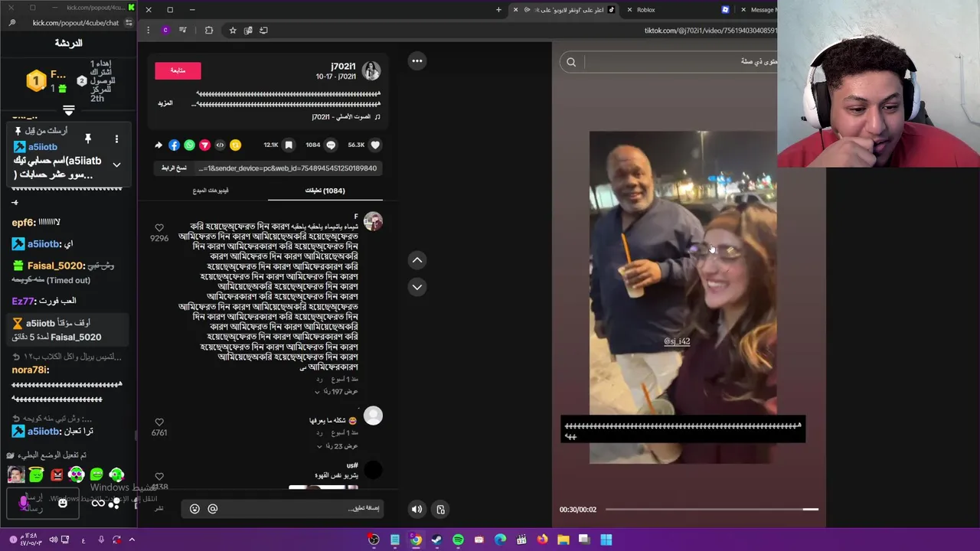This screenshot has height=551, width=980.
Task: Select the active TikTok browser tab
Action: point(564,10)
